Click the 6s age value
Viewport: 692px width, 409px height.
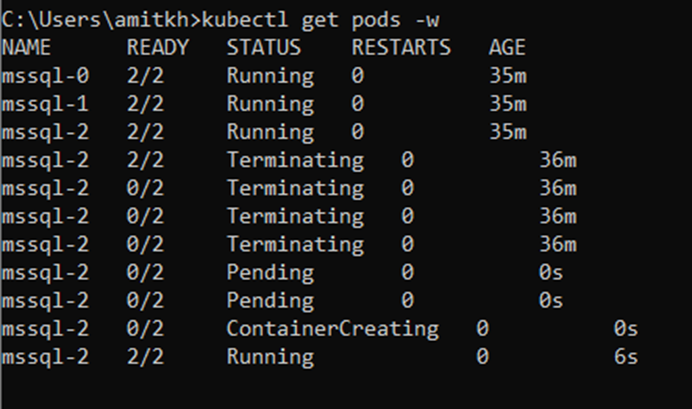tap(626, 356)
